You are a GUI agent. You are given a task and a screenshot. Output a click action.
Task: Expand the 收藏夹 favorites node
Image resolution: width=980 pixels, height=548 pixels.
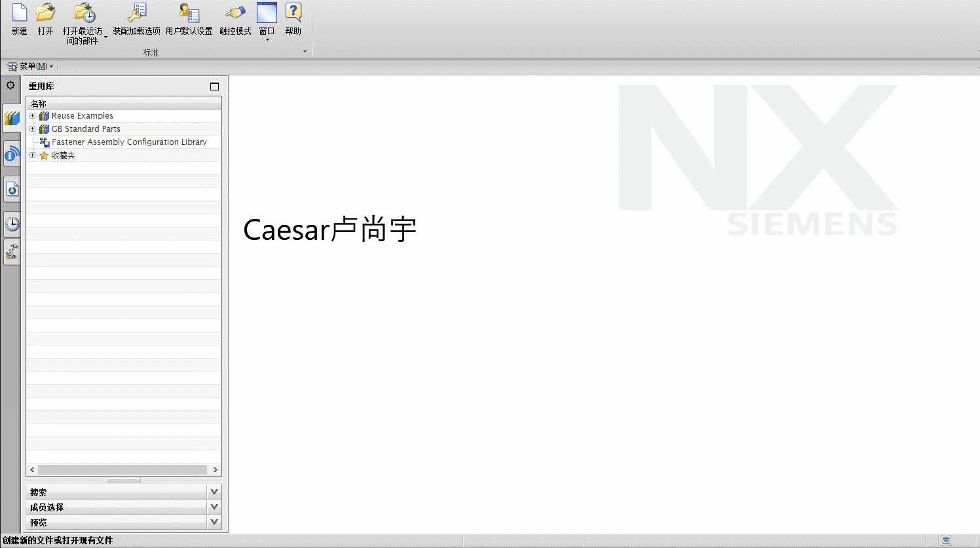(32, 155)
